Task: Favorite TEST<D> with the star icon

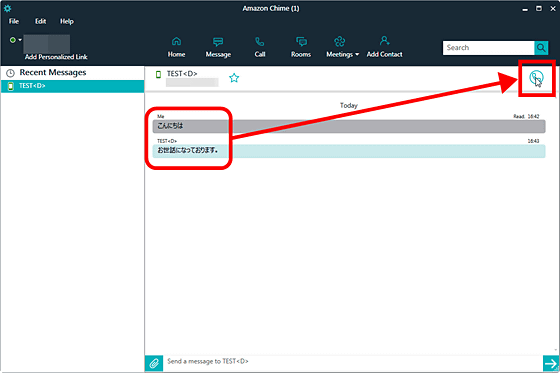Action: 234,78
